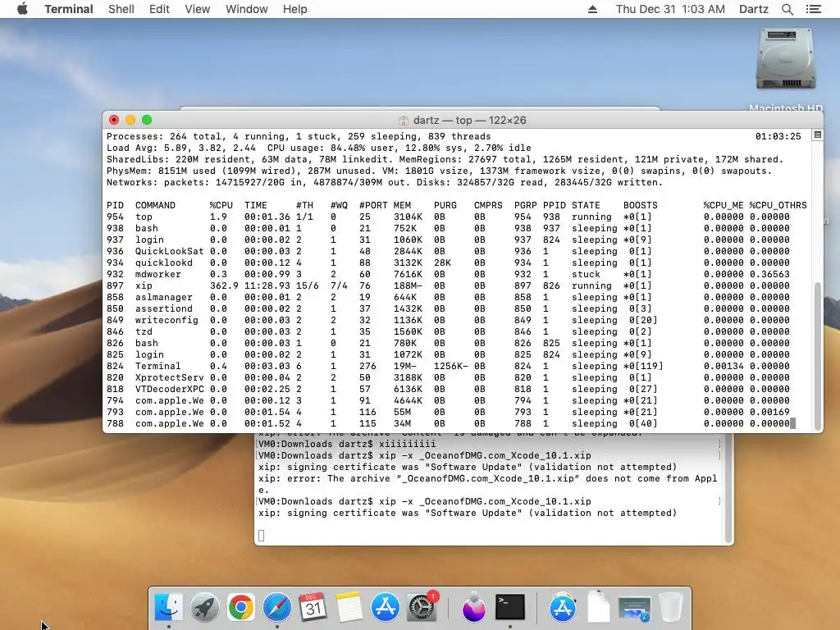Click the cursor box in back terminal
Screen dimensions: 840x630
(x=262, y=535)
